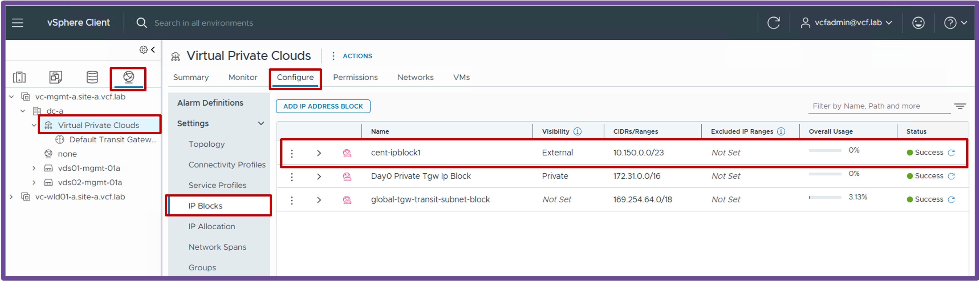Open the help question mark menu
This screenshot has height=281, width=980.
pyautogui.click(x=955, y=23)
